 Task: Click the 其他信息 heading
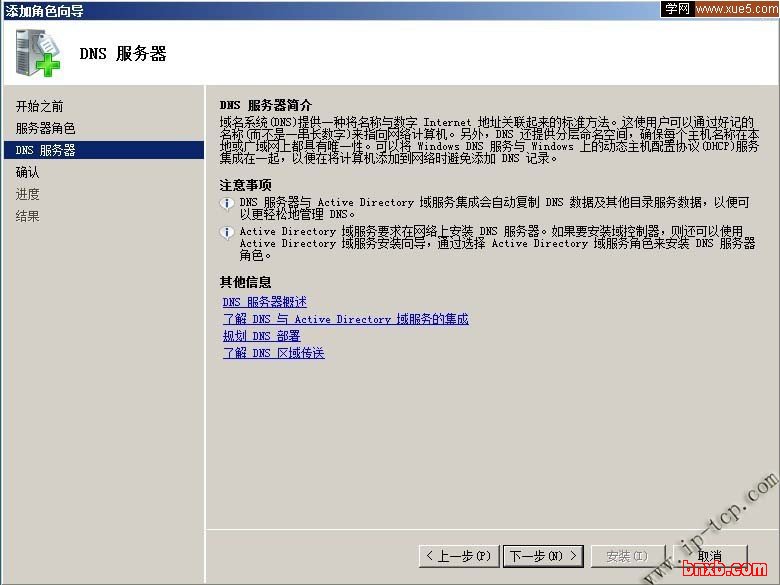246,282
